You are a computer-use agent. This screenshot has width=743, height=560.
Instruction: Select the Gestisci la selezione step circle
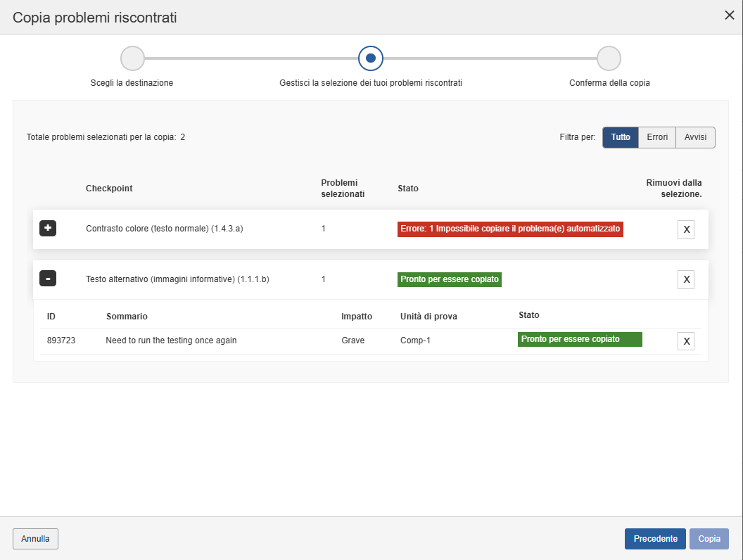click(x=371, y=58)
